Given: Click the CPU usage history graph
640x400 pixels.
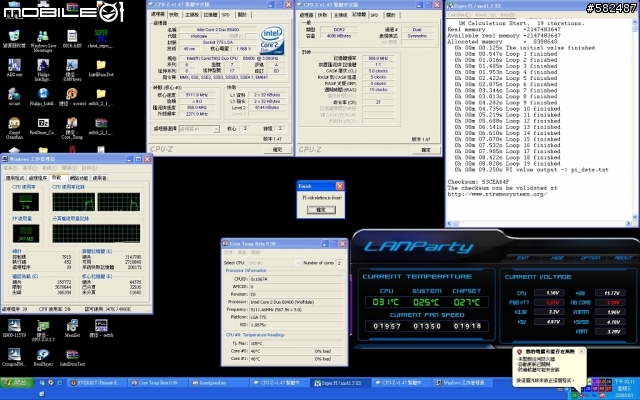Looking at the screenshot, I should tap(96, 202).
